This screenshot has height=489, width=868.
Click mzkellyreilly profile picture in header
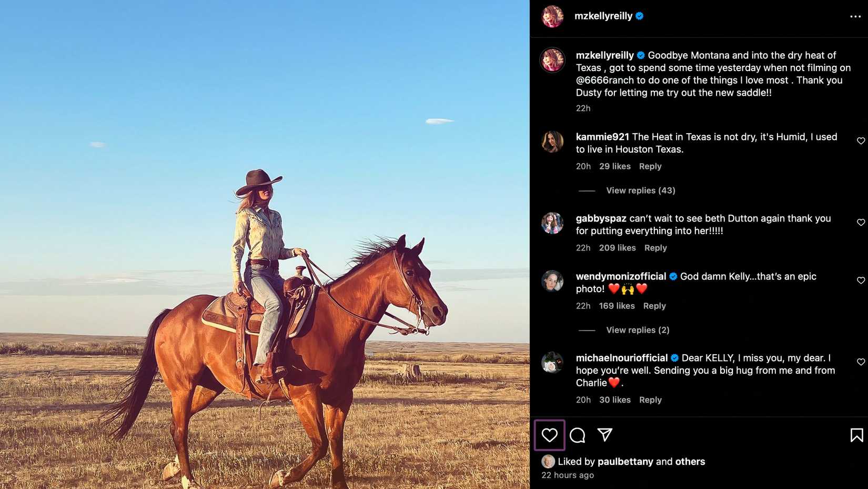click(552, 16)
